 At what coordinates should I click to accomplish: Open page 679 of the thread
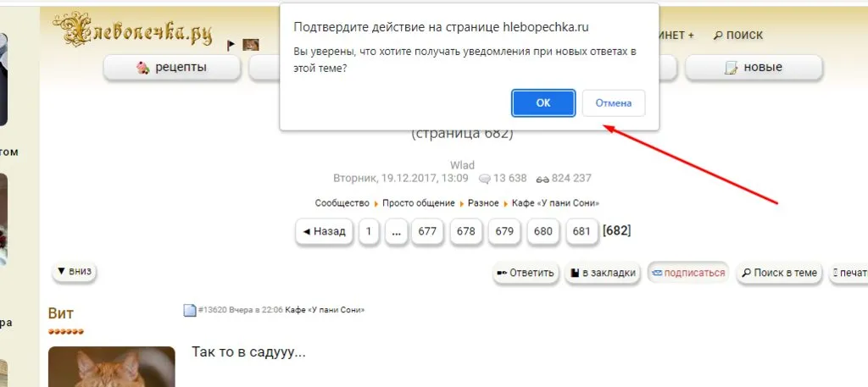click(504, 231)
